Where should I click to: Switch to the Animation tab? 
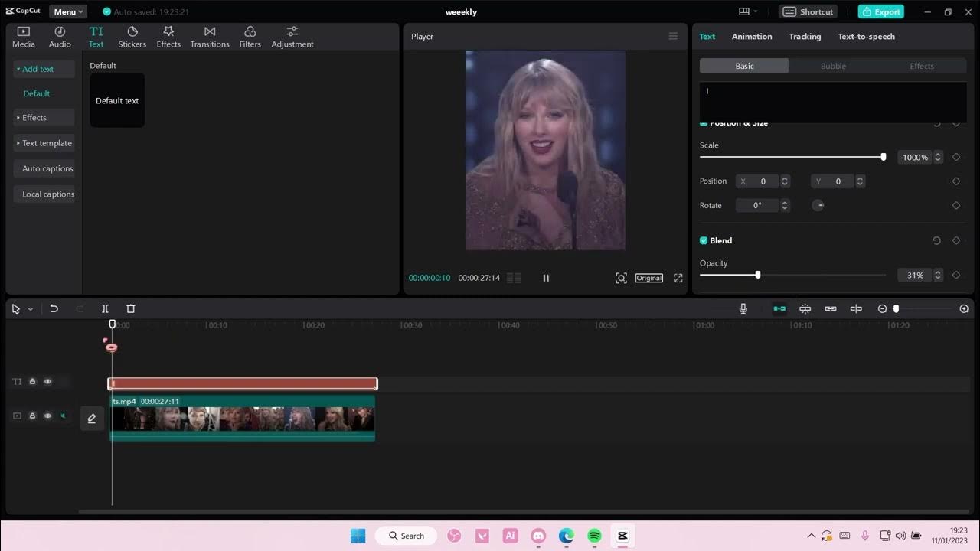point(752,37)
